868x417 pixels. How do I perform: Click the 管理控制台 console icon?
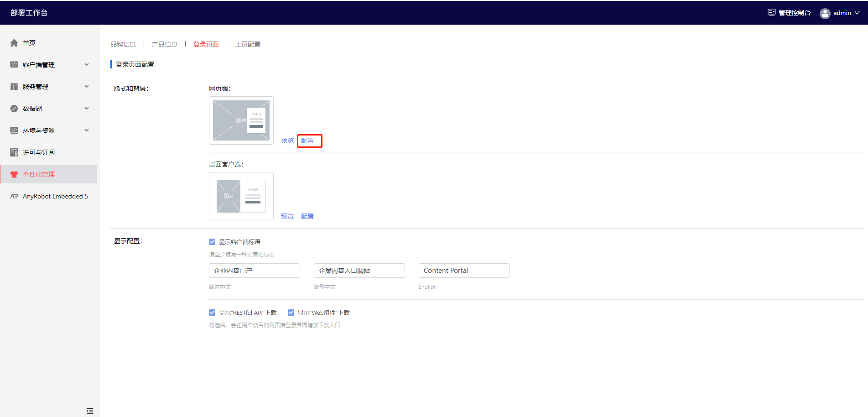771,13
